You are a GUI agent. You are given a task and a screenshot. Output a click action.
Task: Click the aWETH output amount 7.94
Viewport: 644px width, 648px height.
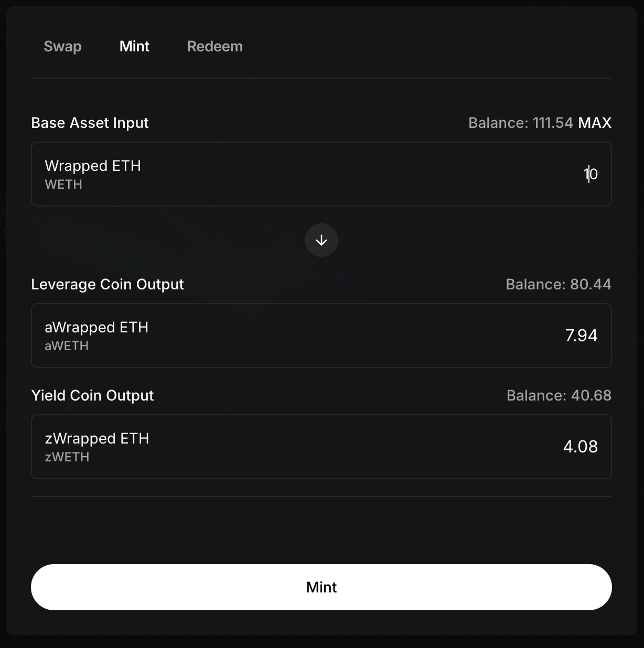tap(581, 336)
